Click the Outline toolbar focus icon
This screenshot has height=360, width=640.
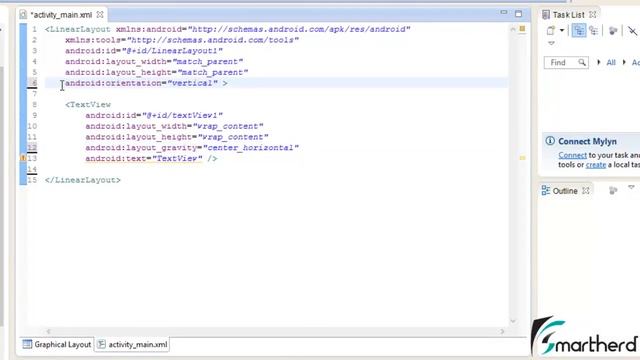[x=613, y=190]
